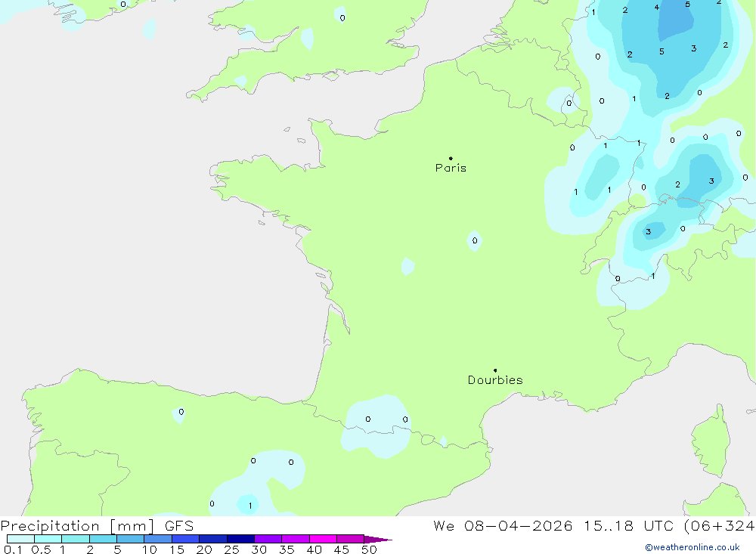This screenshot has height=554, width=756.
Task: Select the 5–10 mm legend swatch
Action: [x=131, y=539]
